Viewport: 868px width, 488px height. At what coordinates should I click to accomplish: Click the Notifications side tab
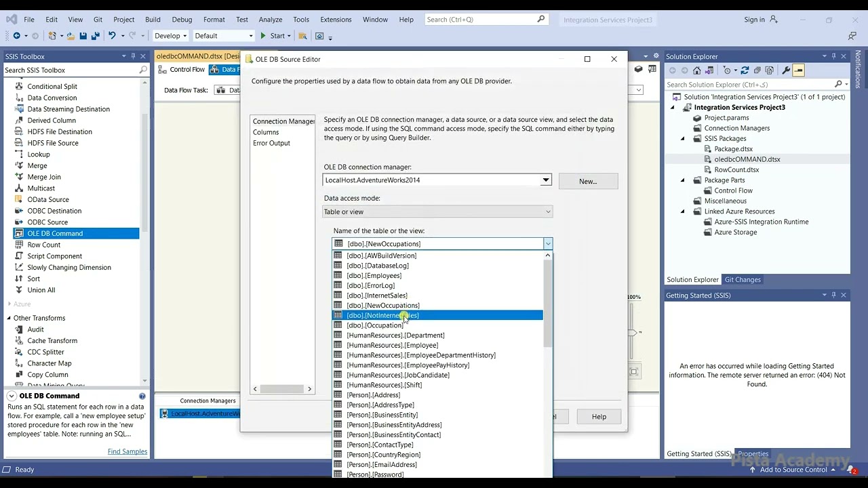point(858,69)
